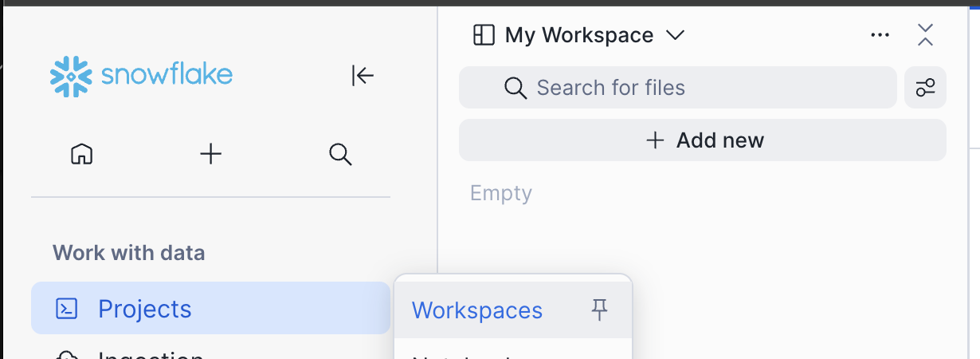
Task: Choose Workspaces from the Projects submenu
Action: tap(476, 310)
